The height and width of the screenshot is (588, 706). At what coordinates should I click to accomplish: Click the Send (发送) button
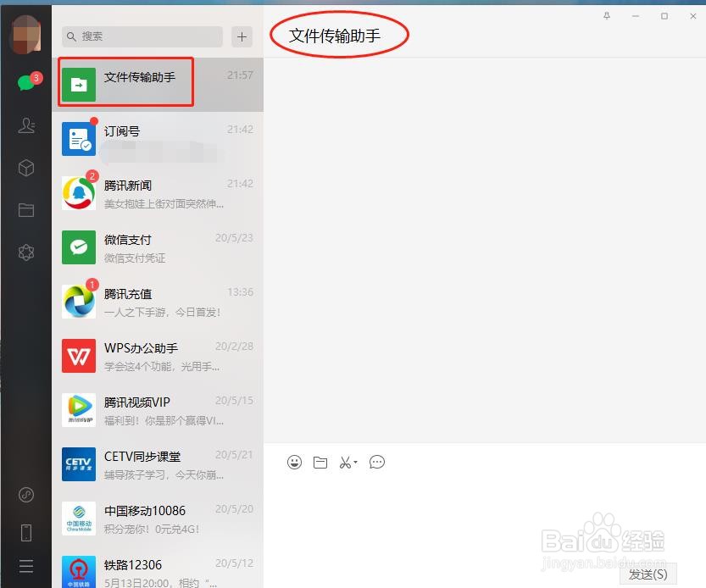648,574
